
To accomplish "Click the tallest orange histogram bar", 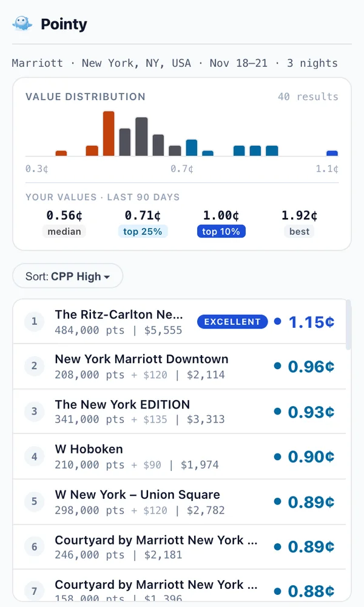I will click(109, 134).
